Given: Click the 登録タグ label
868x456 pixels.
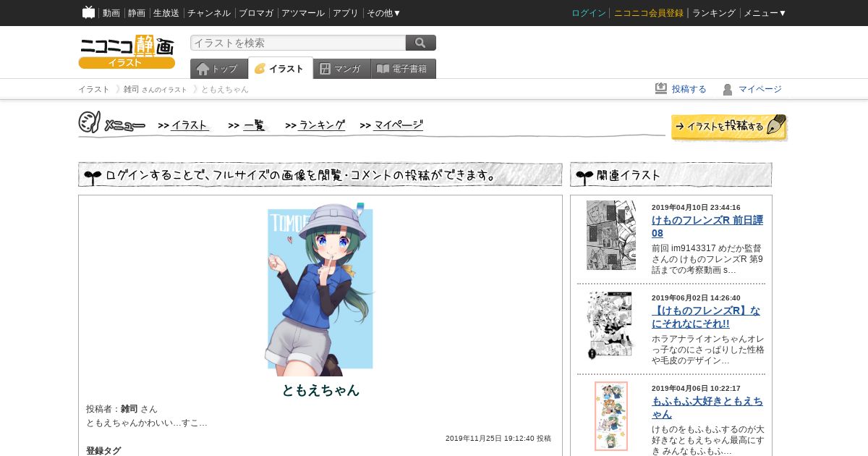Looking at the screenshot, I should click(103, 451).
